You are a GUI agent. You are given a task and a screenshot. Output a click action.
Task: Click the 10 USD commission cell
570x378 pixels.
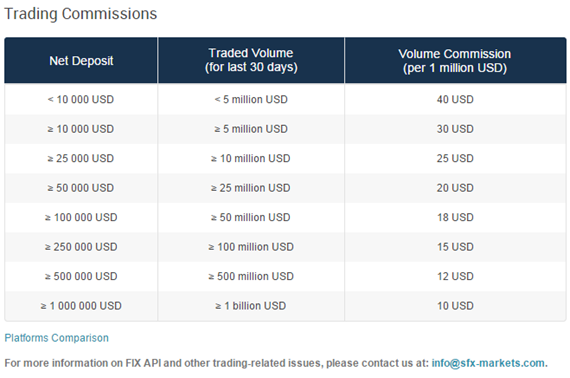point(455,306)
